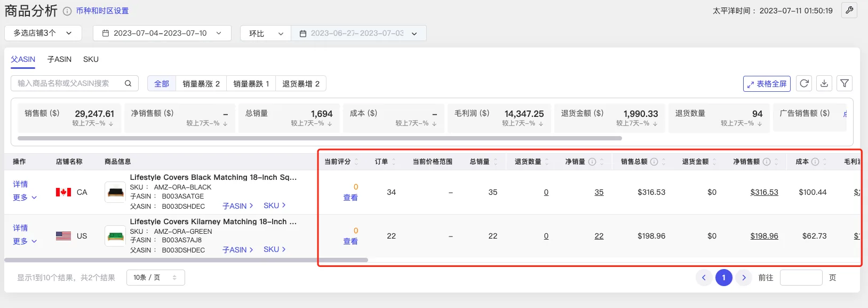Viewport: 868px width, 308px height.
Task: Click the info icon beside 商品分析
Action: (67, 11)
